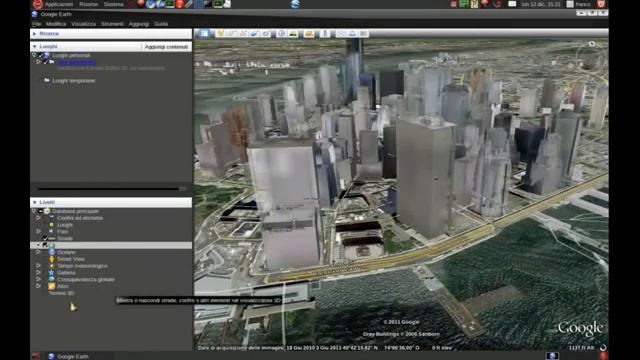Open the Sistema system menu
The image size is (640, 360).
point(113,4)
